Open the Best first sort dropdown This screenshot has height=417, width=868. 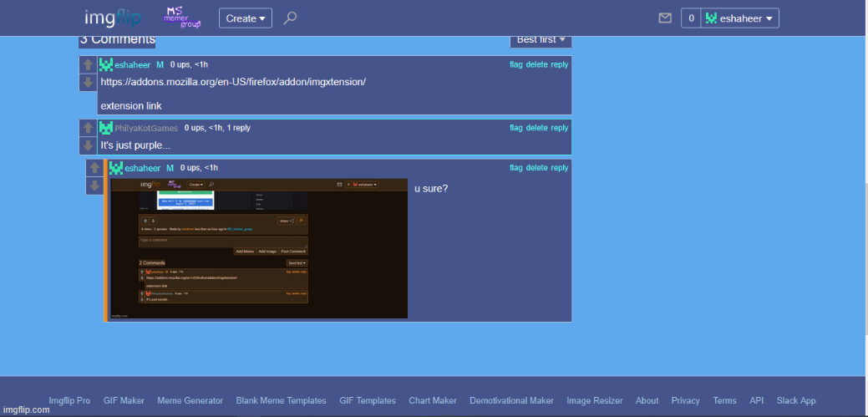coord(541,39)
